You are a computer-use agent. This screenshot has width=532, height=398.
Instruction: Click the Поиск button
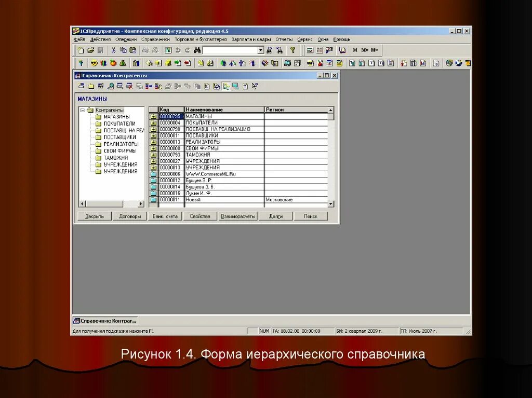(311, 216)
